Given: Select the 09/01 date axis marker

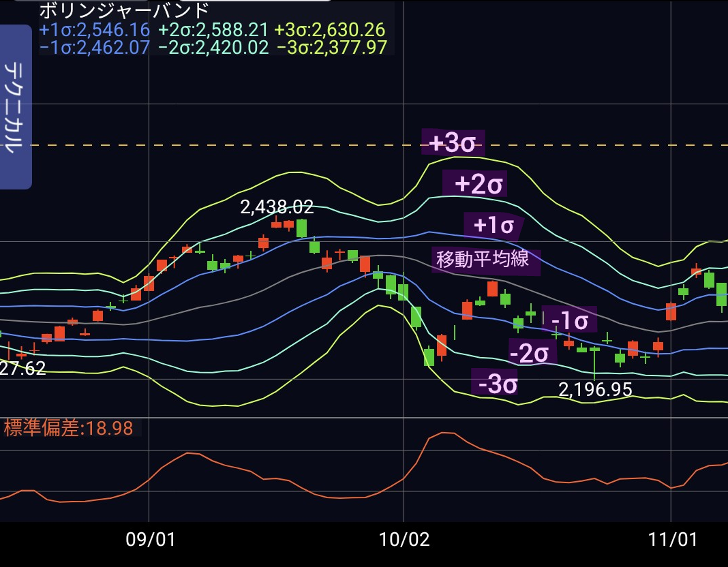Looking at the screenshot, I should (151, 540).
